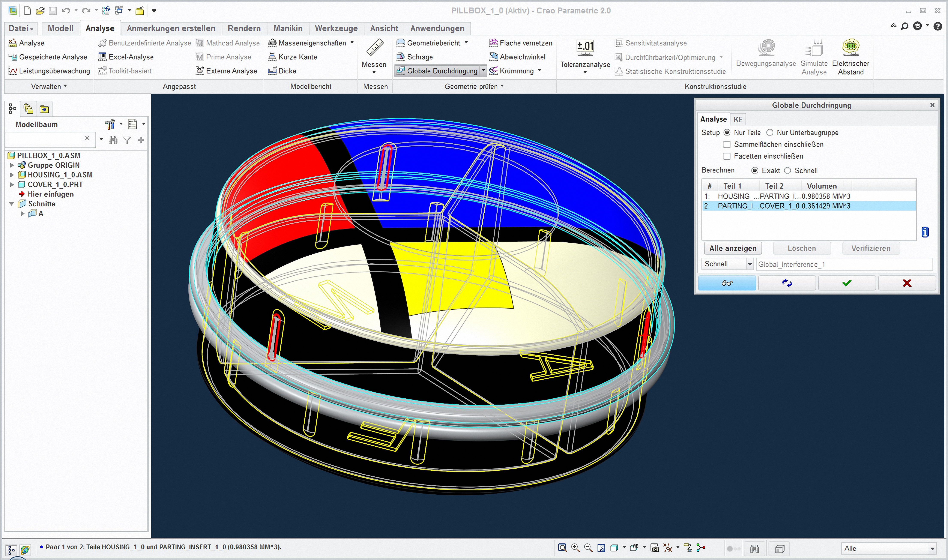Open Masseneigenschaften dropdown arrow
The width and height of the screenshot is (948, 560).
[352, 43]
